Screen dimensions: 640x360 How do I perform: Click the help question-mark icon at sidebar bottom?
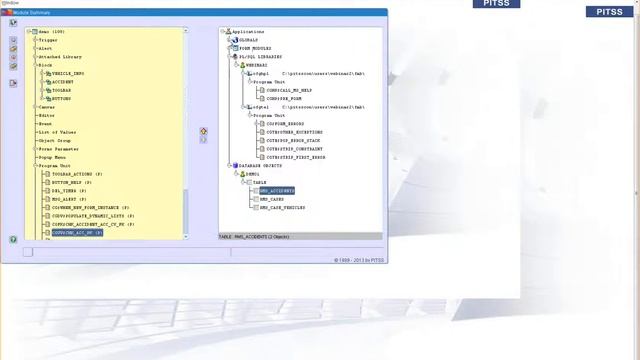(x=13, y=240)
